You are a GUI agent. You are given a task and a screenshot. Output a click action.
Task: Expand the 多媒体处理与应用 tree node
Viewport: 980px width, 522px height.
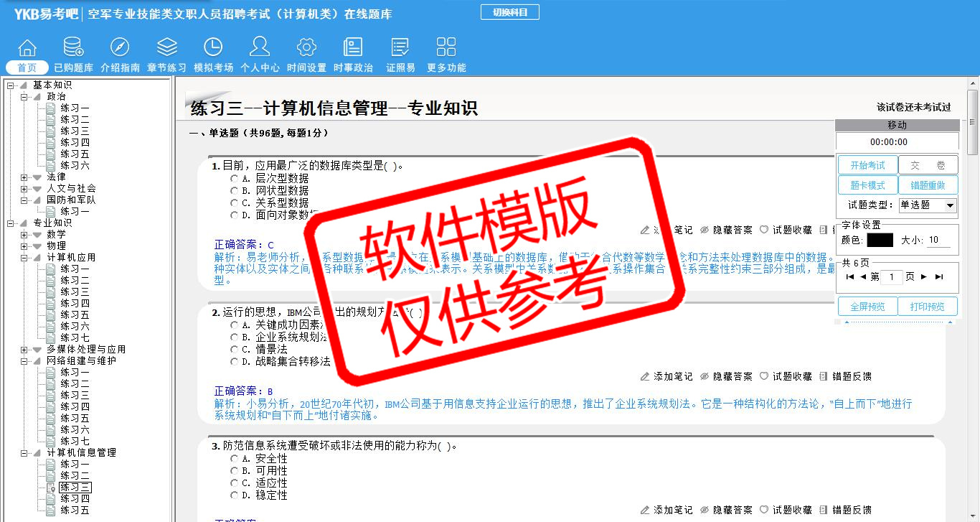click(24, 349)
